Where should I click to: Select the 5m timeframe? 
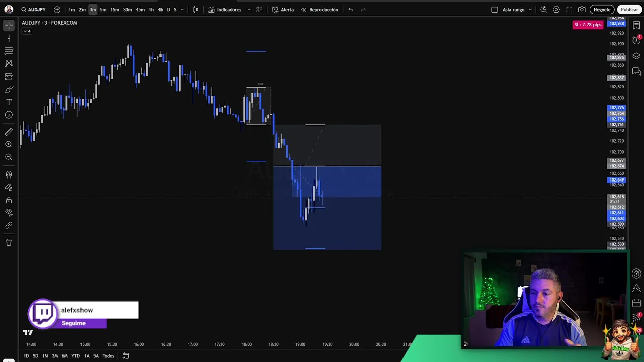tap(103, 9)
